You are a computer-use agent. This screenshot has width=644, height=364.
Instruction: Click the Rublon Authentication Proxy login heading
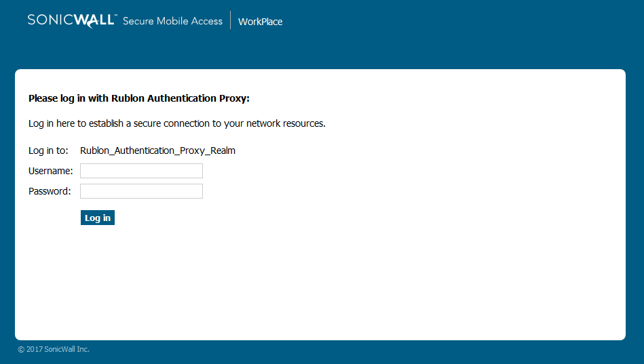point(139,98)
